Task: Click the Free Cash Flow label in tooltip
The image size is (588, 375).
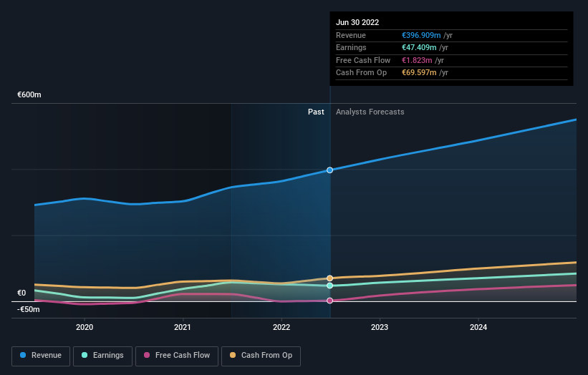Action: tap(363, 60)
